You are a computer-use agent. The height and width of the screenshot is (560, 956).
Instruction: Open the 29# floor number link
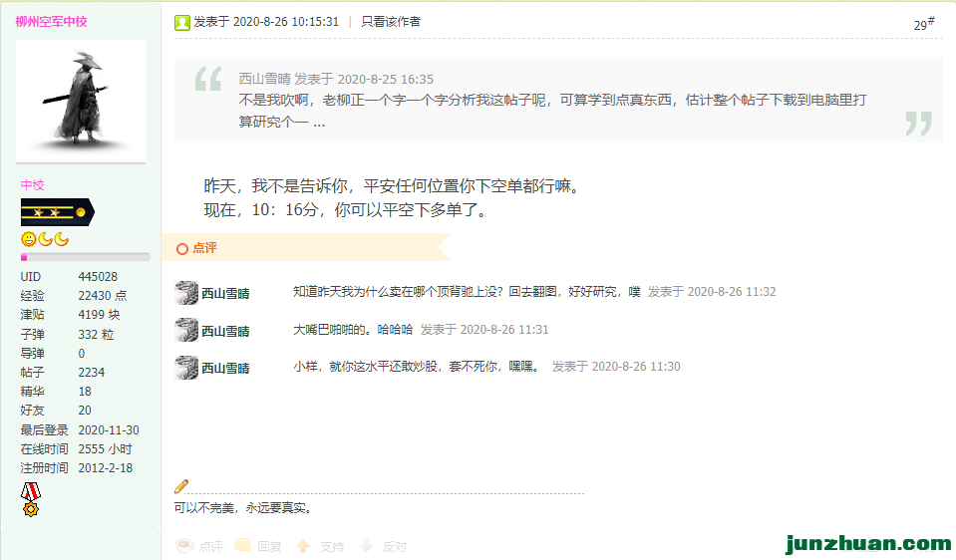click(x=924, y=24)
